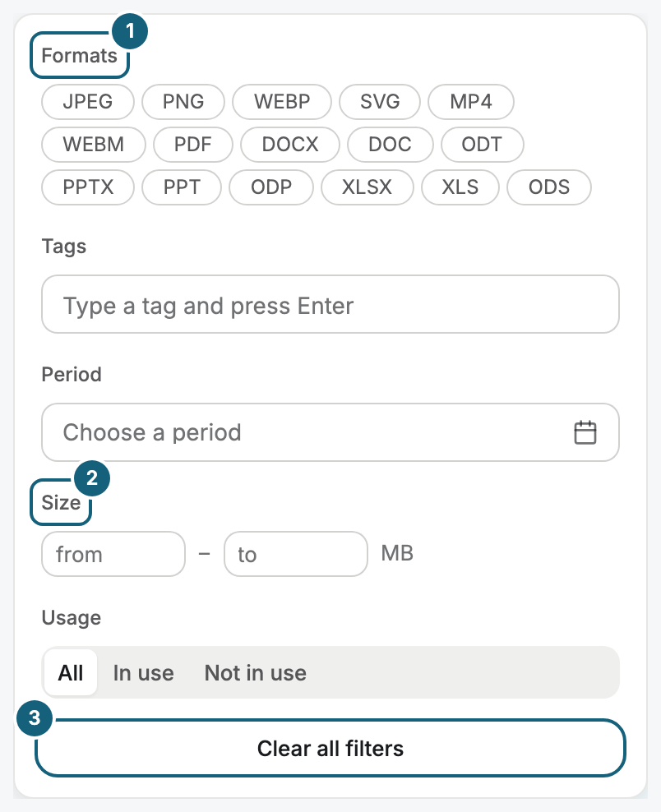The width and height of the screenshot is (661, 812).
Task: Click the Size section label
Action: [x=61, y=502]
